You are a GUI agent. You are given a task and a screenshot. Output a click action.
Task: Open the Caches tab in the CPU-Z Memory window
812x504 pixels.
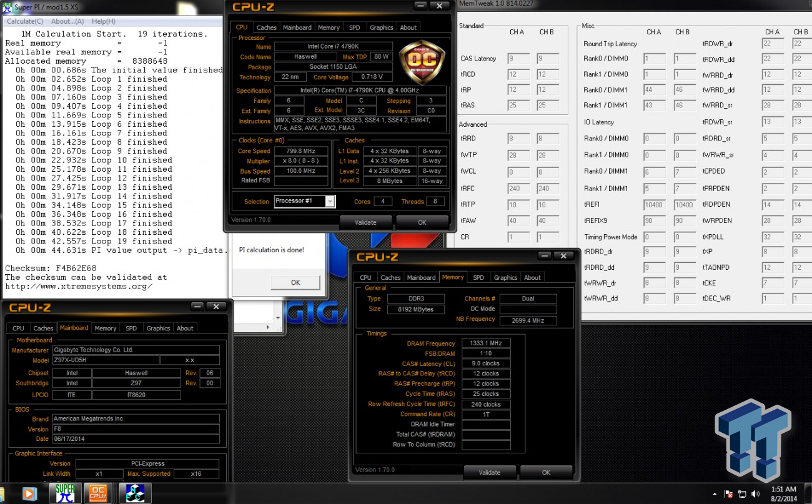(390, 277)
